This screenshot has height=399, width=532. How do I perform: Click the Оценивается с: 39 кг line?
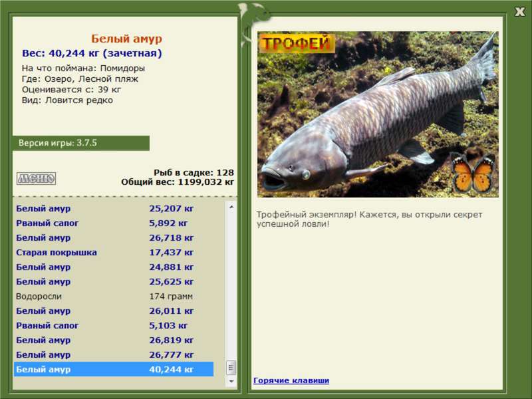click(71, 90)
